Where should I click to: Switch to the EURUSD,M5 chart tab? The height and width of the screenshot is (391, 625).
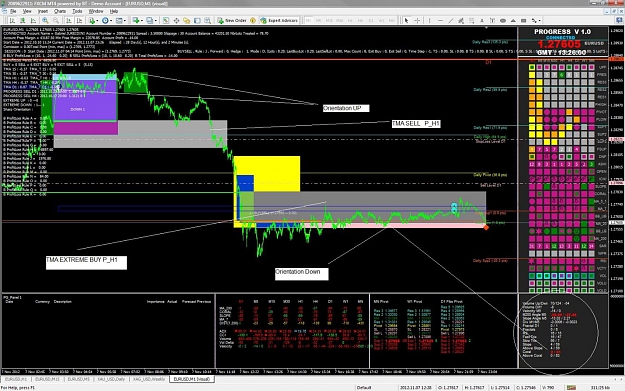coord(79,379)
